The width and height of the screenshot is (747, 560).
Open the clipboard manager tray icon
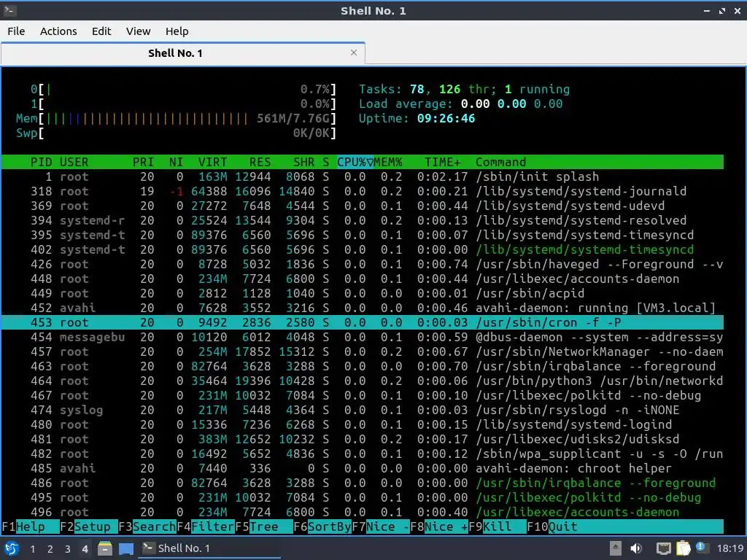coord(683,548)
